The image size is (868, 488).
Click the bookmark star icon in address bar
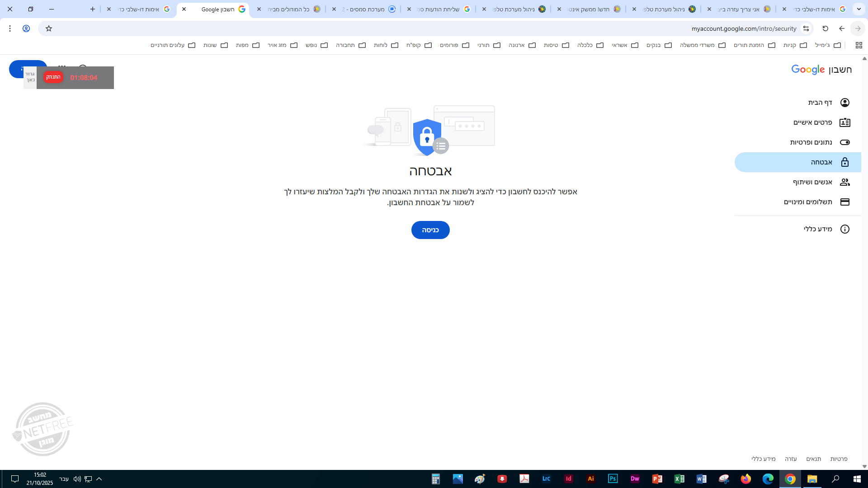coord(49,28)
